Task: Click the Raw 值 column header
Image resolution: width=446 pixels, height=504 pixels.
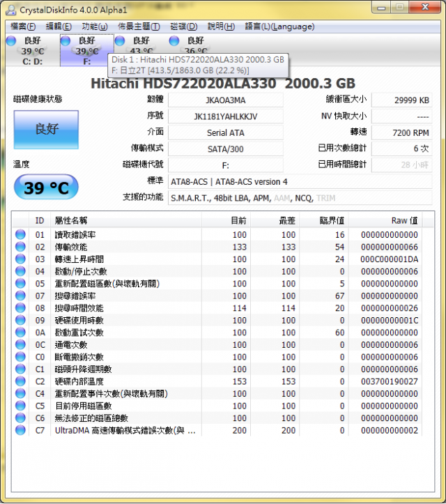Action: pos(385,220)
